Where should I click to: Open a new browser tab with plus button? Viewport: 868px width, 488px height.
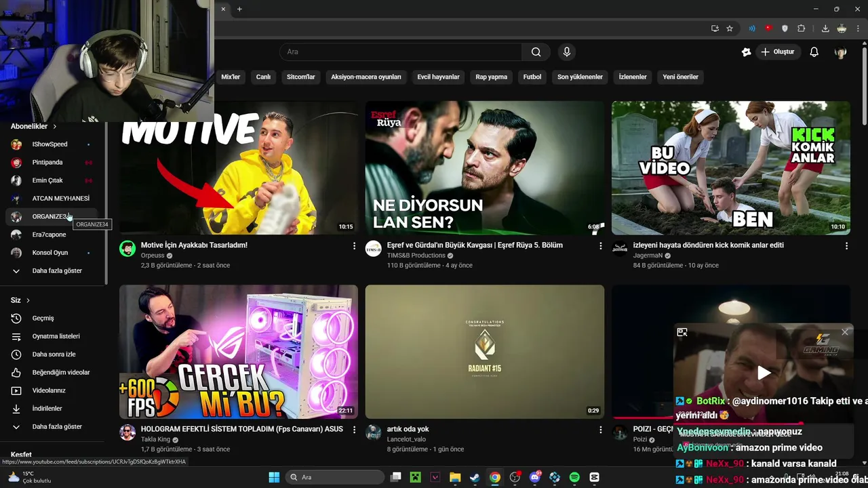(x=239, y=9)
